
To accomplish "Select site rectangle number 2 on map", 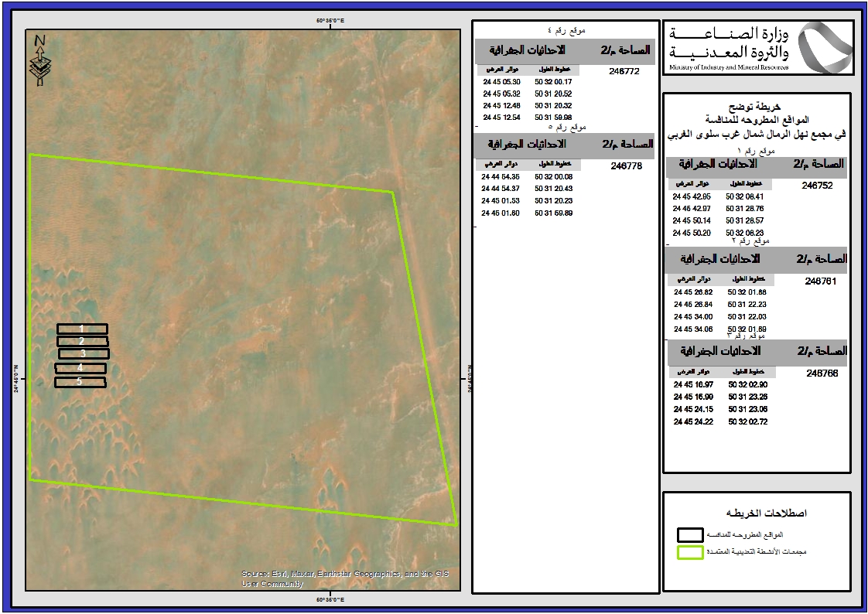I will click(x=82, y=341).
